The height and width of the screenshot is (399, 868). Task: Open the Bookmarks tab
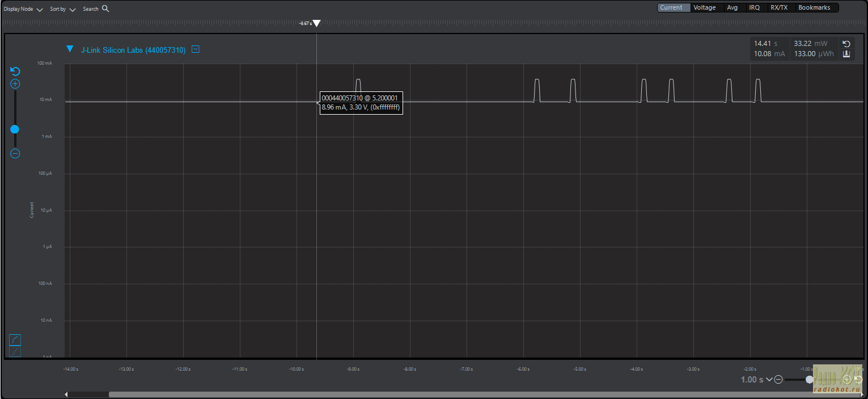pos(814,7)
